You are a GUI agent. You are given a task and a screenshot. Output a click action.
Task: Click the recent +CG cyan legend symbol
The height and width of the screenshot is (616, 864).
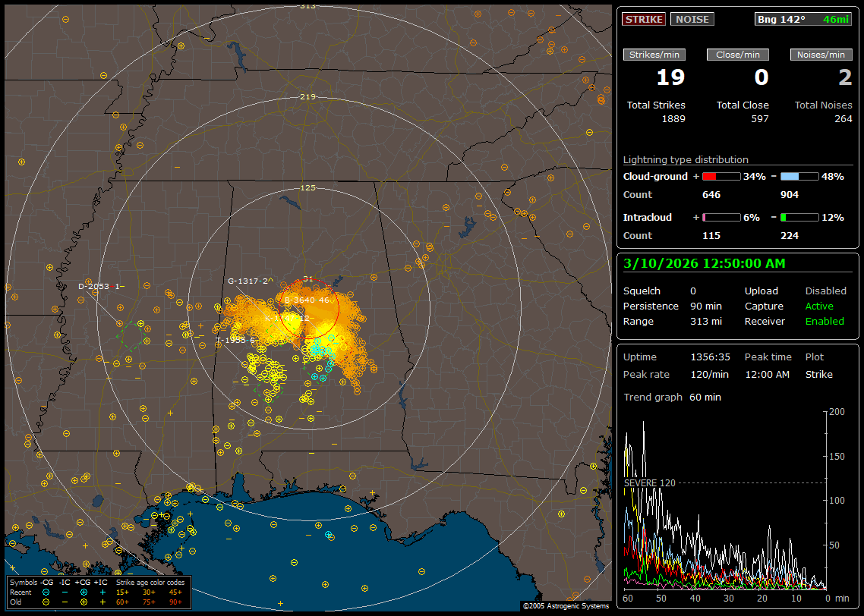pos(84,592)
